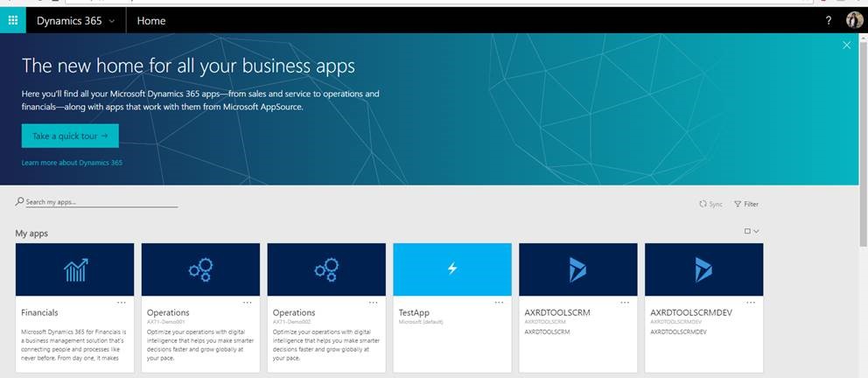
Task: Click into the Search my apps field
Action: point(101,202)
